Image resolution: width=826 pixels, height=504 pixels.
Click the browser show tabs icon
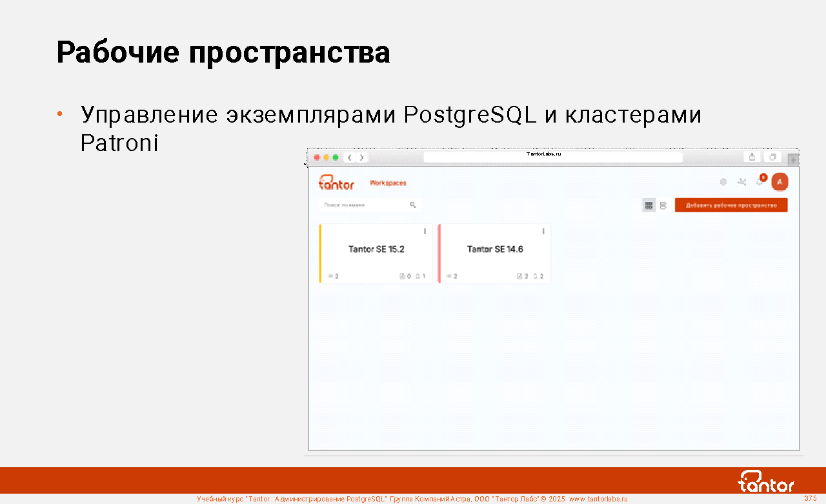pyautogui.click(x=772, y=157)
